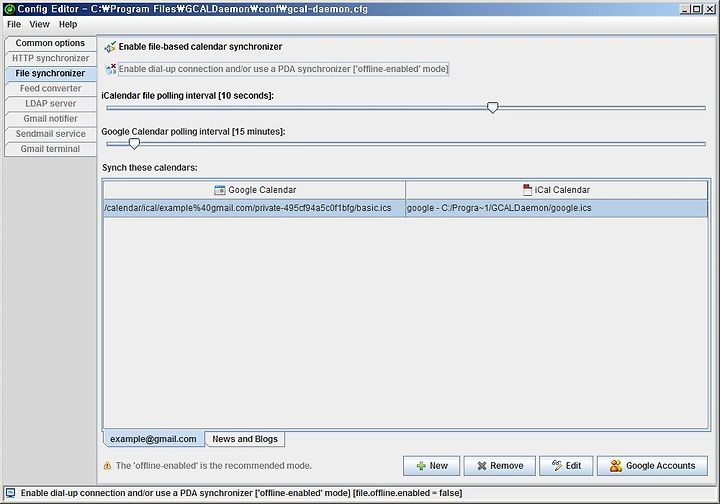Select the basic.ics Google Calendar URL cell

254,208
